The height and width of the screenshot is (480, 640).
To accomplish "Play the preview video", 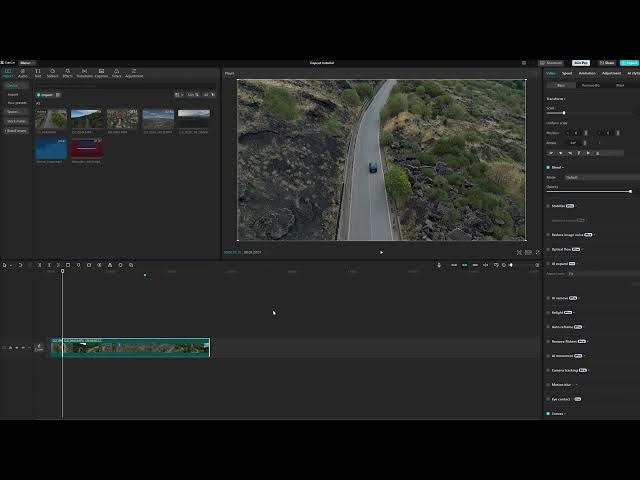I will 381,253.
